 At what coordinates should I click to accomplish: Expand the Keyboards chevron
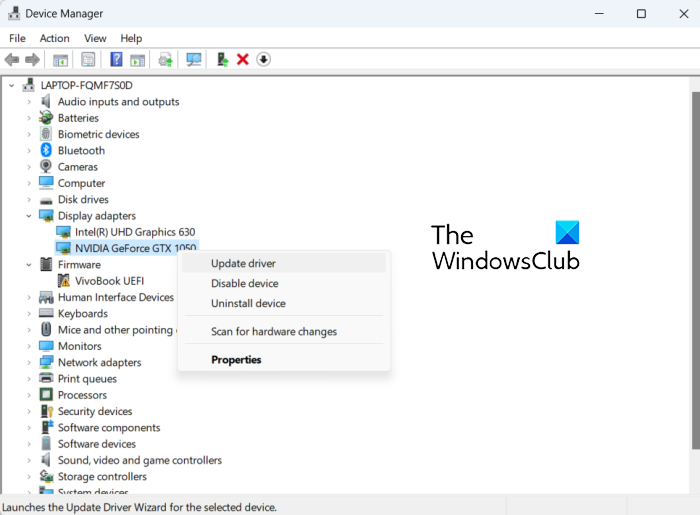[x=29, y=314]
